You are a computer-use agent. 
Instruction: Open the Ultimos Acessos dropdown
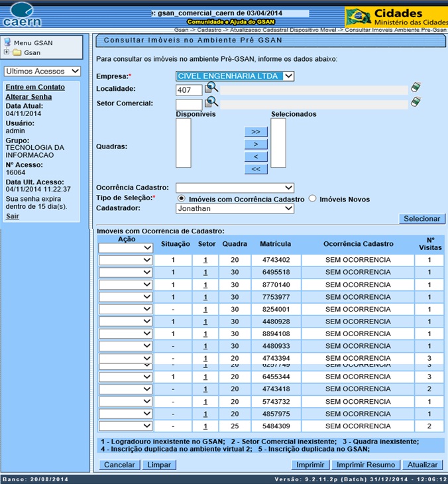(x=42, y=71)
